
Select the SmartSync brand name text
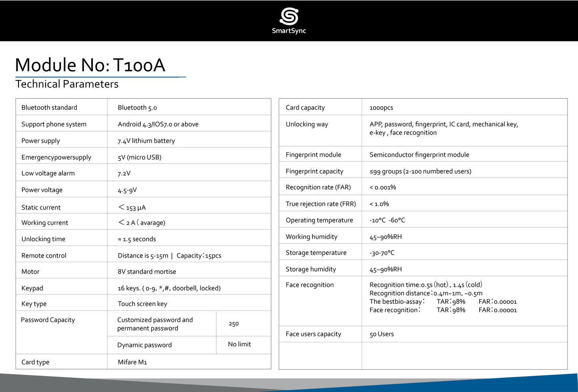[x=289, y=31]
